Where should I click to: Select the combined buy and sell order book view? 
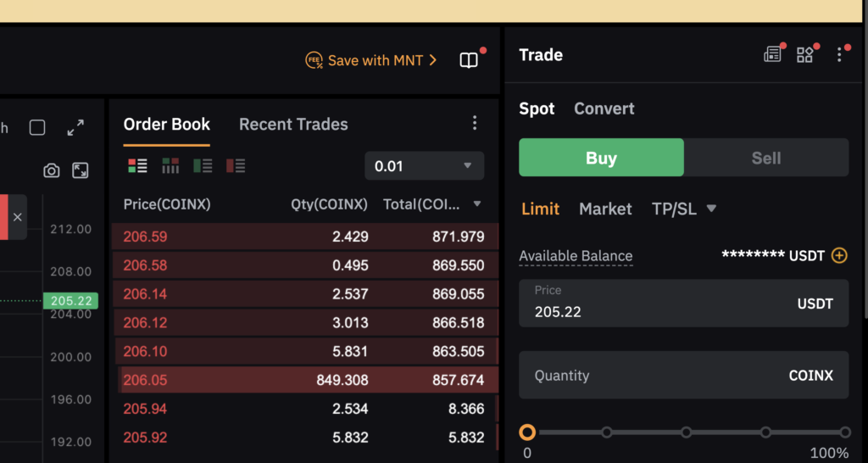pos(137,165)
